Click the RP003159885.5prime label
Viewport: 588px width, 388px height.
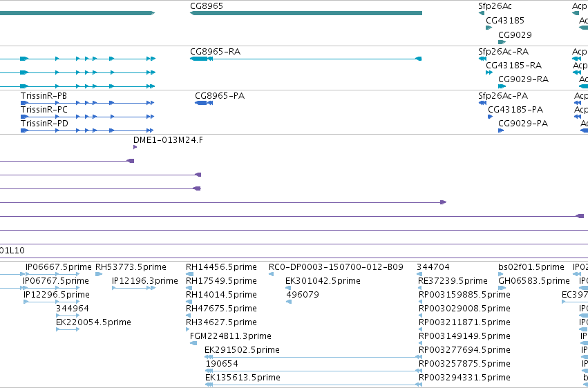(x=464, y=295)
